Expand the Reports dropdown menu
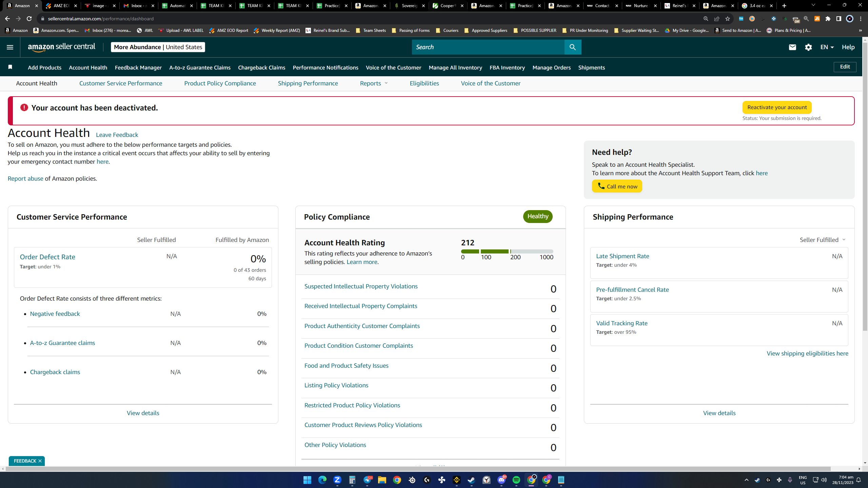Viewport: 868px width, 488px height. tap(374, 83)
